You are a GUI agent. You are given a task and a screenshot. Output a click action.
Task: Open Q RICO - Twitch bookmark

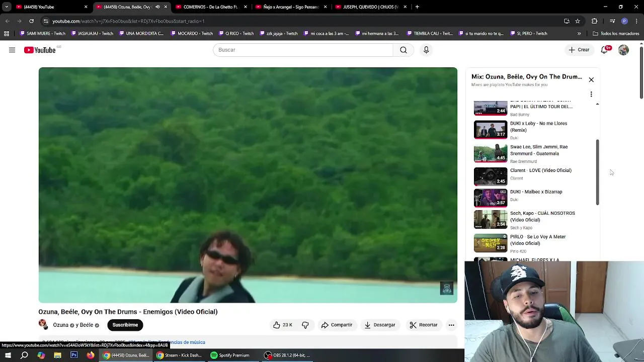click(236, 34)
